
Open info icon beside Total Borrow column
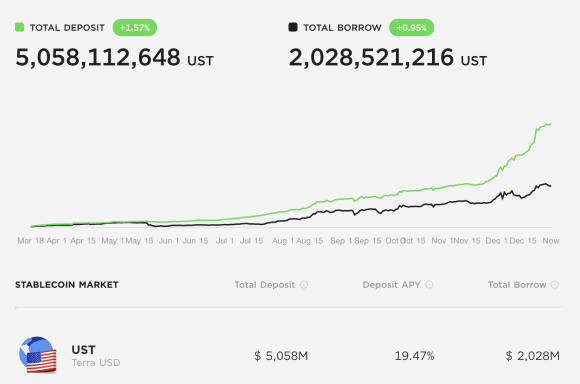[x=555, y=284]
